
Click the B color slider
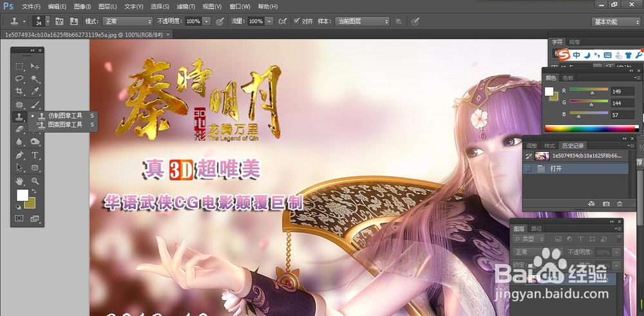tap(589, 115)
